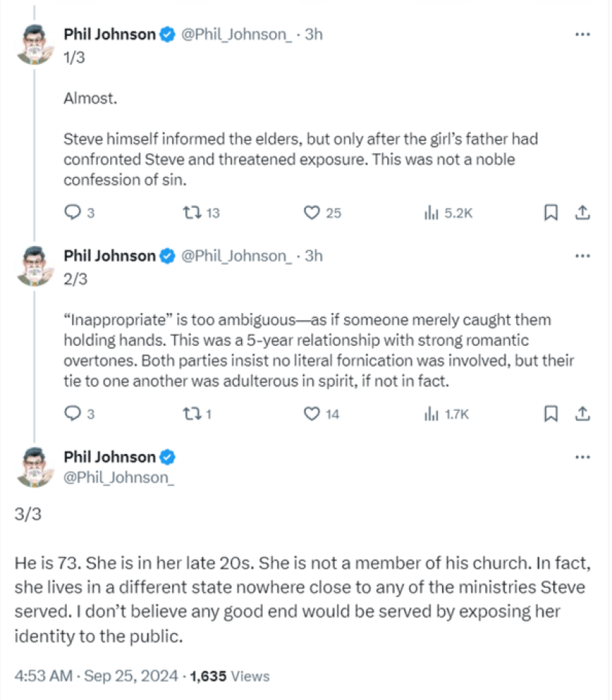The width and height of the screenshot is (612, 700).
Task: Share the first tweet
Action: click(582, 212)
